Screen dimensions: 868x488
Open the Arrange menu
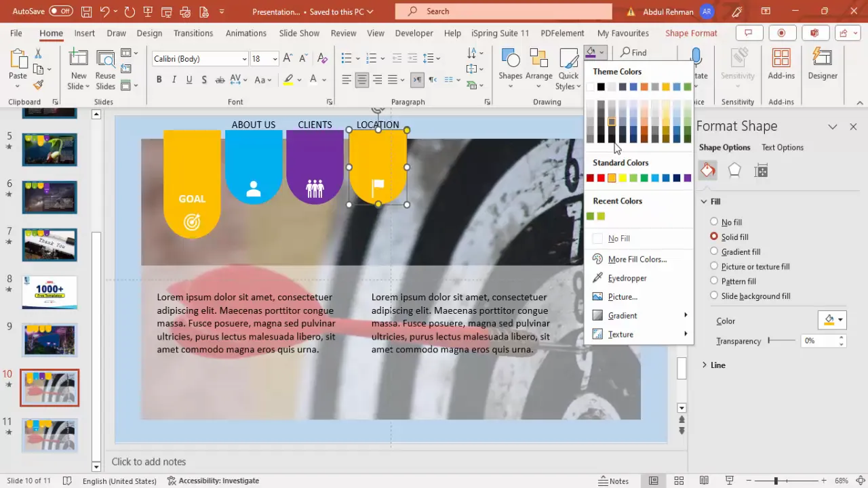538,69
